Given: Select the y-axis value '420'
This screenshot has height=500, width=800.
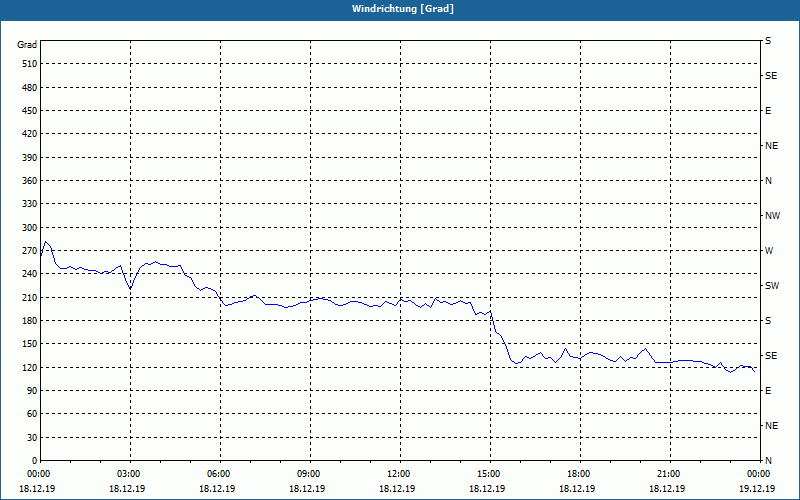Looking at the screenshot, I should pyautogui.click(x=30, y=134).
